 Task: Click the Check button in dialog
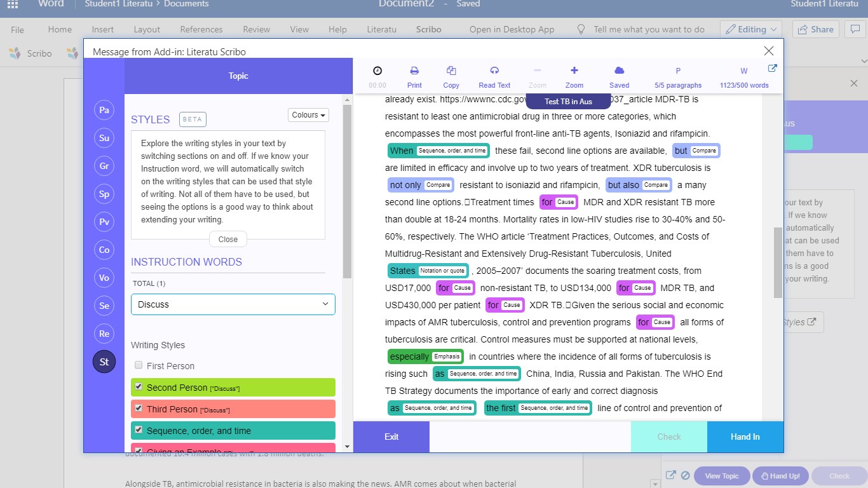(x=669, y=437)
